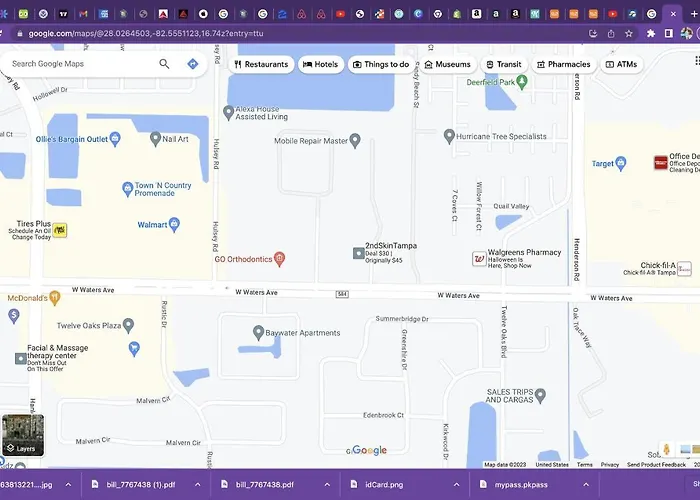Show Transit options chip
The width and height of the screenshot is (700, 500).
coord(504,64)
